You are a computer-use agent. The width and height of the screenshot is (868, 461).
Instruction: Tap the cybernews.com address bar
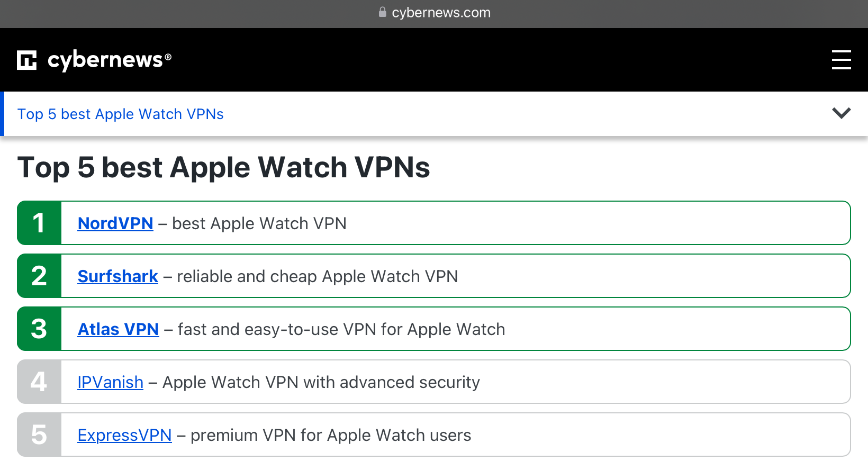point(434,13)
